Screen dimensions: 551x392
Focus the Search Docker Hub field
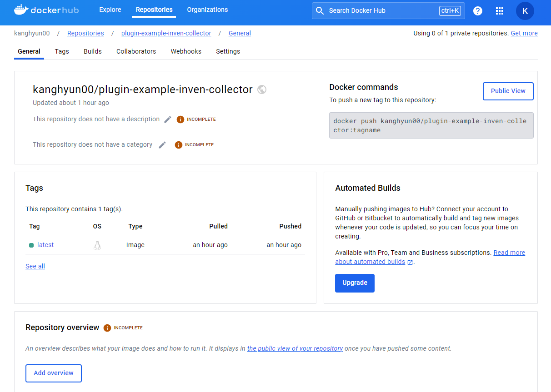pyautogui.click(x=388, y=10)
